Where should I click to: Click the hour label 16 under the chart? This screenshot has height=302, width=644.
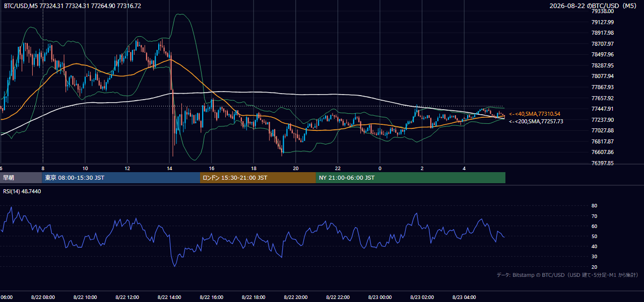(212, 168)
